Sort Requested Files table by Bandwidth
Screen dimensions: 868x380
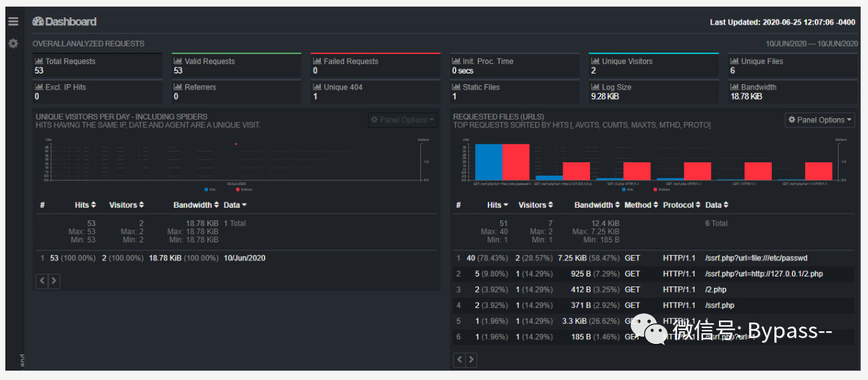(x=597, y=205)
